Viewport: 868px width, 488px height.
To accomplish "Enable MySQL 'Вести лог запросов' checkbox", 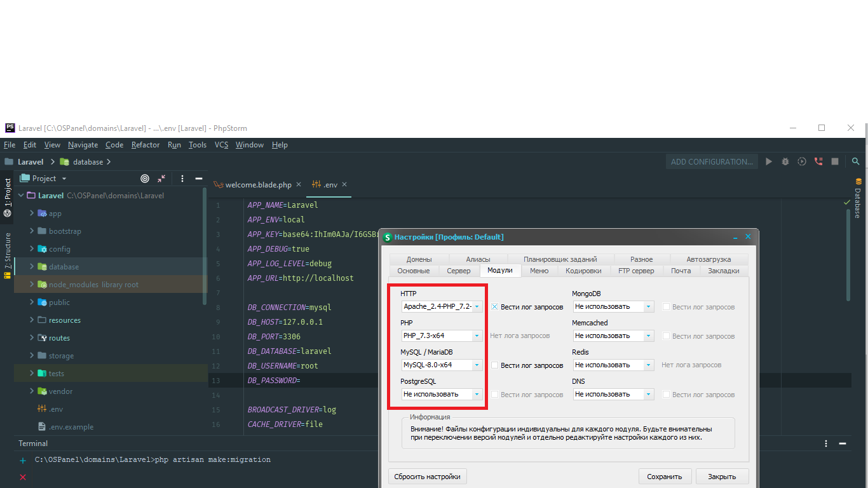I will pyautogui.click(x=494, y=365).
